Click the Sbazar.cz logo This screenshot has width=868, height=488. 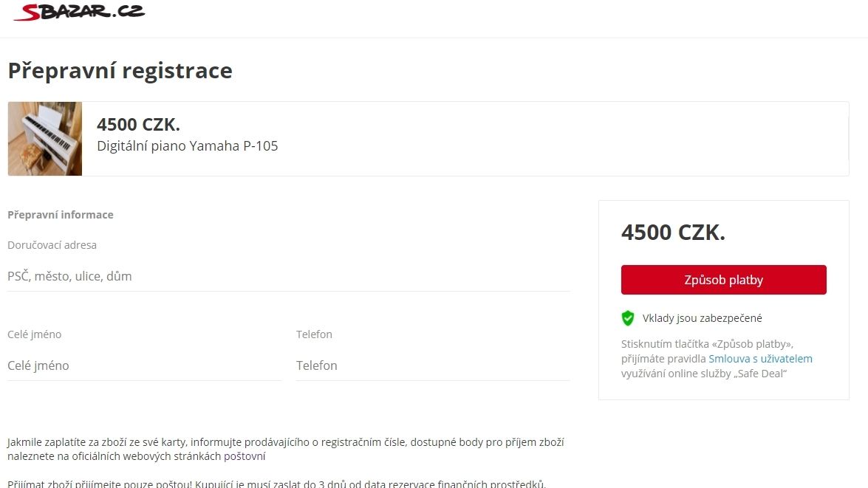click(79, 12)
